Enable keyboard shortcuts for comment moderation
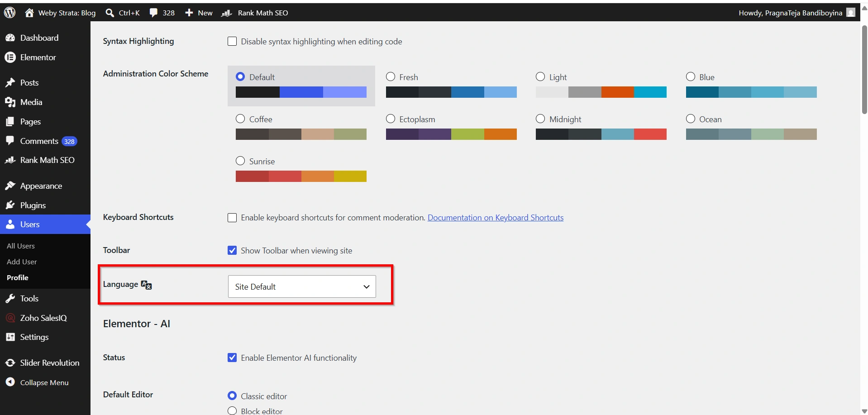The image size is (868, 415). (232, 218)
